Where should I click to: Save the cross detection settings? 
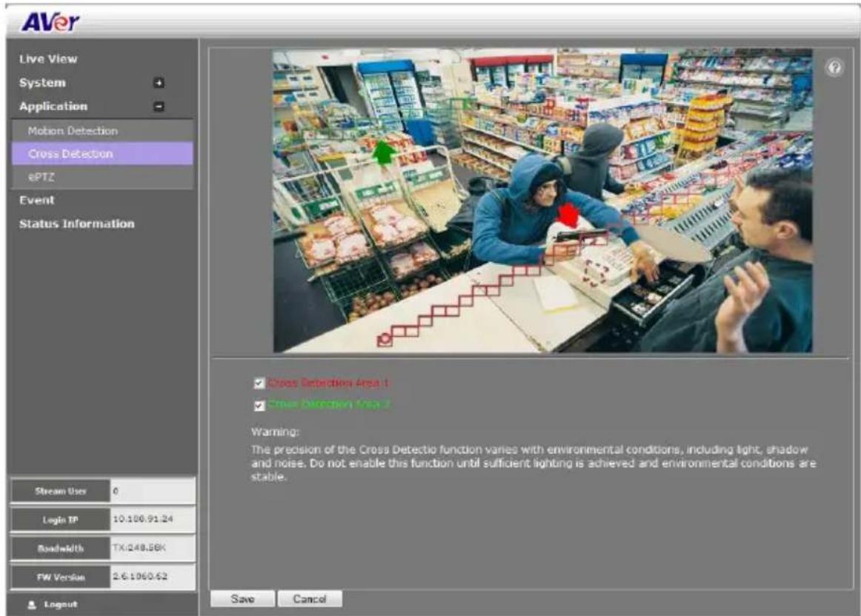pos(242,599)
